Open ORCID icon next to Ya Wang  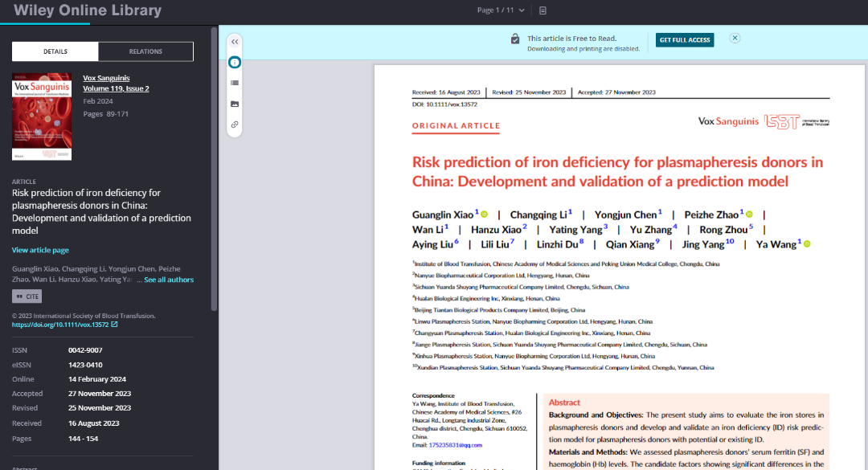click(807, 243)
